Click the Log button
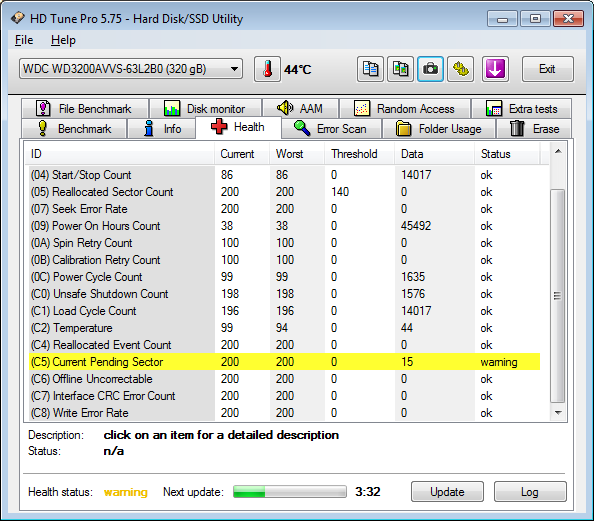 point(530,492)
